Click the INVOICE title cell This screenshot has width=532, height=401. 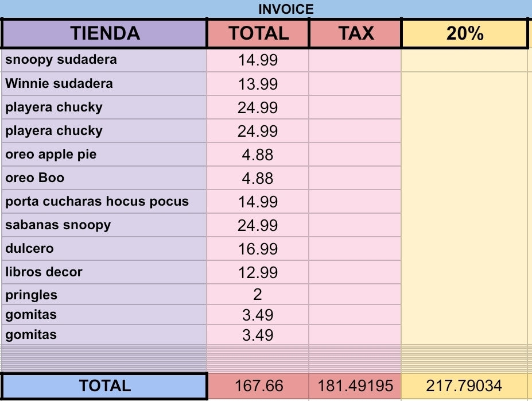pos(285,9)
